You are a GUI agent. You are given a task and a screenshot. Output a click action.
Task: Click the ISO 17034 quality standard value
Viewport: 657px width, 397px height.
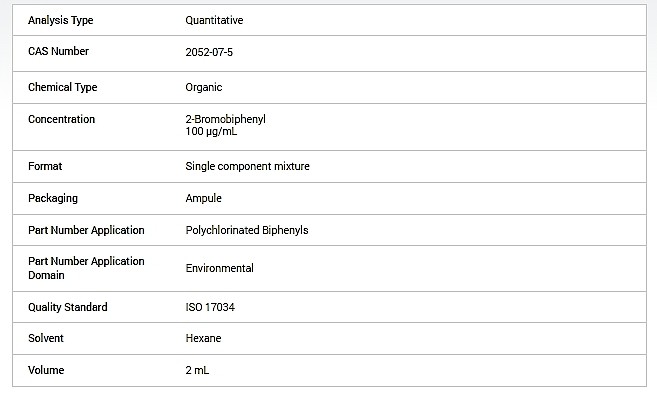pyautogui.click(x=210, y=307)
